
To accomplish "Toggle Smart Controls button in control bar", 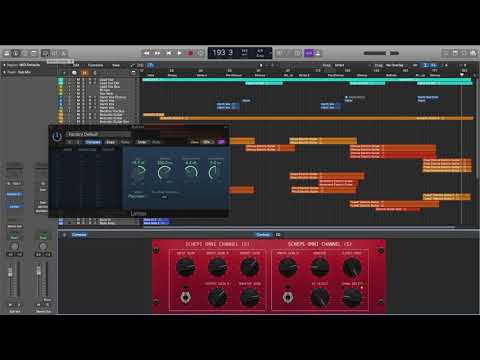I will pos(45,53).
